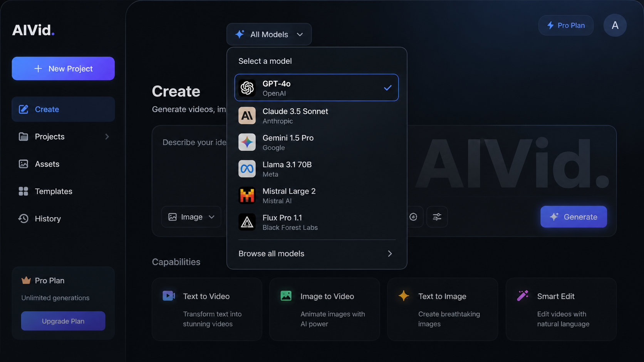Click the Pro Plan badge in header

coord(566,25)
